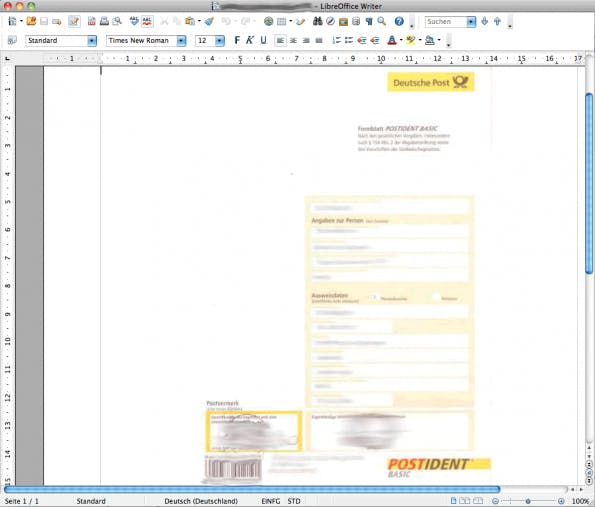Click the Find & Replace binoculars icon
The image size is (595, 507).
coord(318,21)
